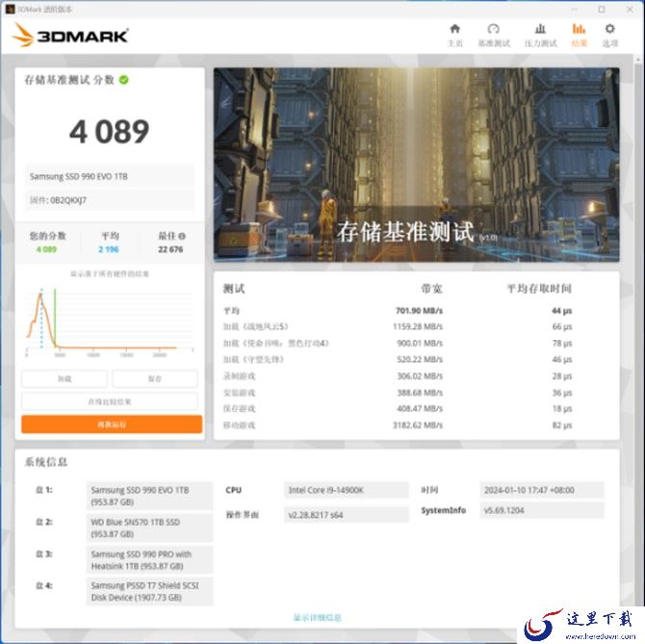Maximize the 3DMark window
645x644 pixels.
(x=602, y=9)
